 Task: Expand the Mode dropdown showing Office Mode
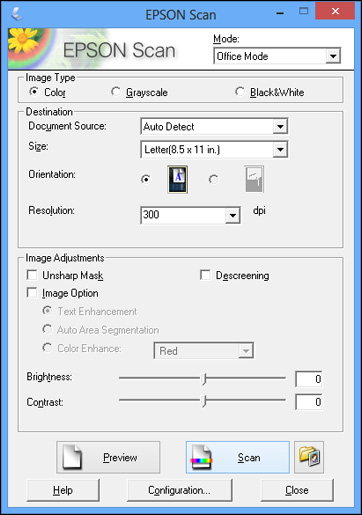tap(277, 56)
